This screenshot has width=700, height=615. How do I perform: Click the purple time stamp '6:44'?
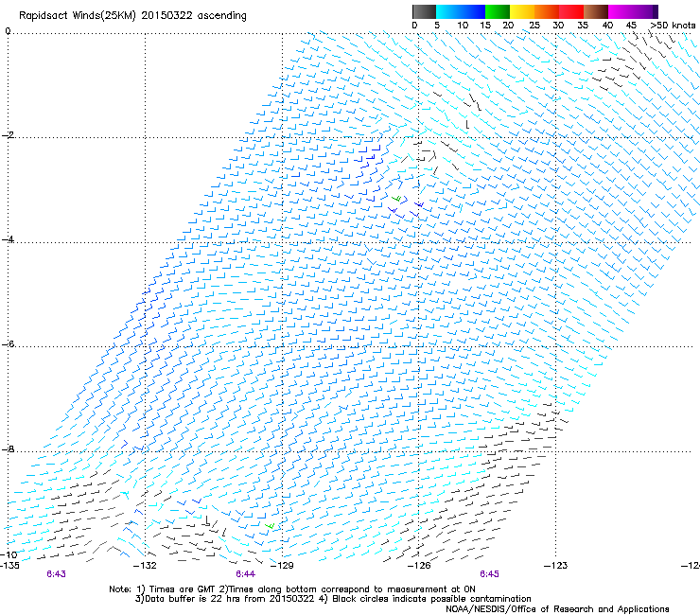pyautogui.click(x=246, y=574)
